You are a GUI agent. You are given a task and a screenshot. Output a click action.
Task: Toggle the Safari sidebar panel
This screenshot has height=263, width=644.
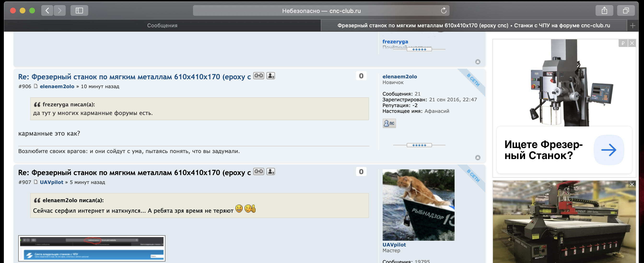[79, 11]
